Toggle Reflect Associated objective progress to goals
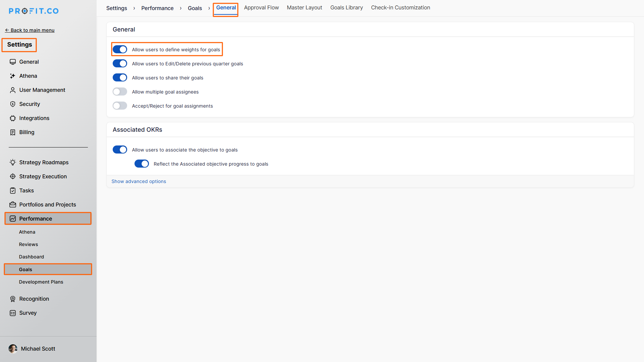This screenshot has height=362, width=644. (142, 164)
